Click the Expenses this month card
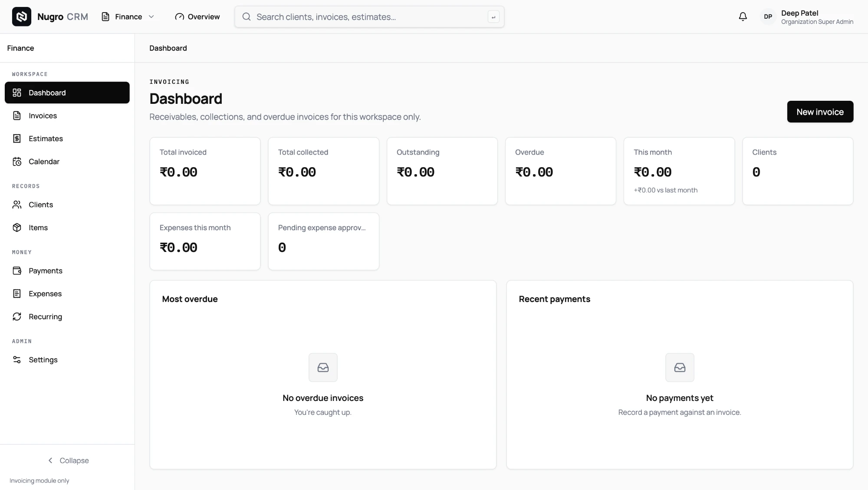 tap(205, 241)
